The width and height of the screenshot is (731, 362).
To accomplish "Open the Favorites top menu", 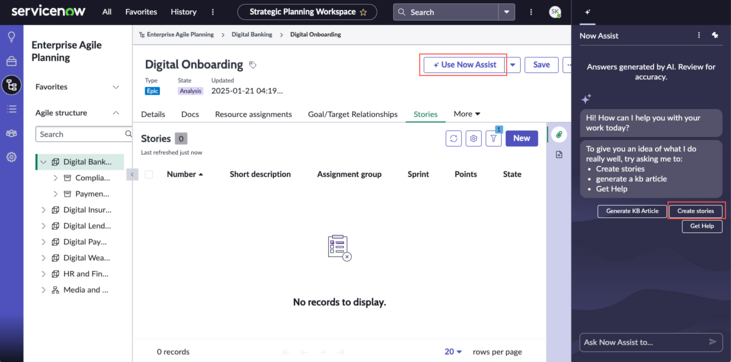I will [141, 12].
